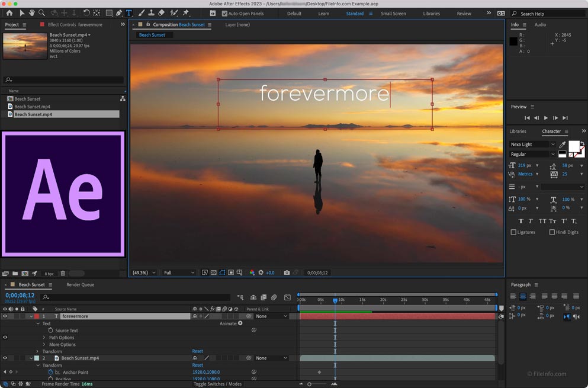Open the Nexa Light font family dropdown

click(x=532, y=145)
